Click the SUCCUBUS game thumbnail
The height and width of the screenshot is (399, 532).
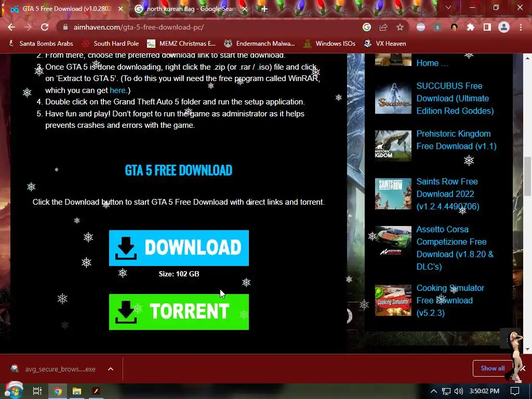coord(393,98)
